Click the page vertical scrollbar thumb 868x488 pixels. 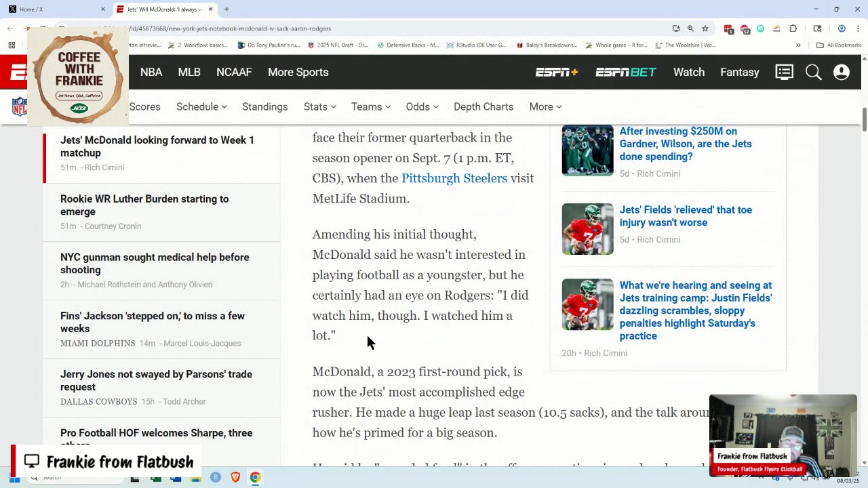(864, 121)
